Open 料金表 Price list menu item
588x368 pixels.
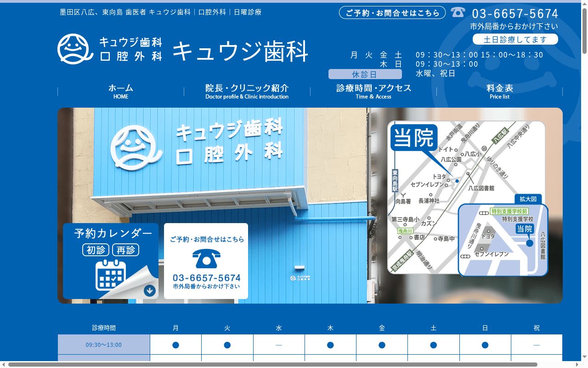(499, 91)
